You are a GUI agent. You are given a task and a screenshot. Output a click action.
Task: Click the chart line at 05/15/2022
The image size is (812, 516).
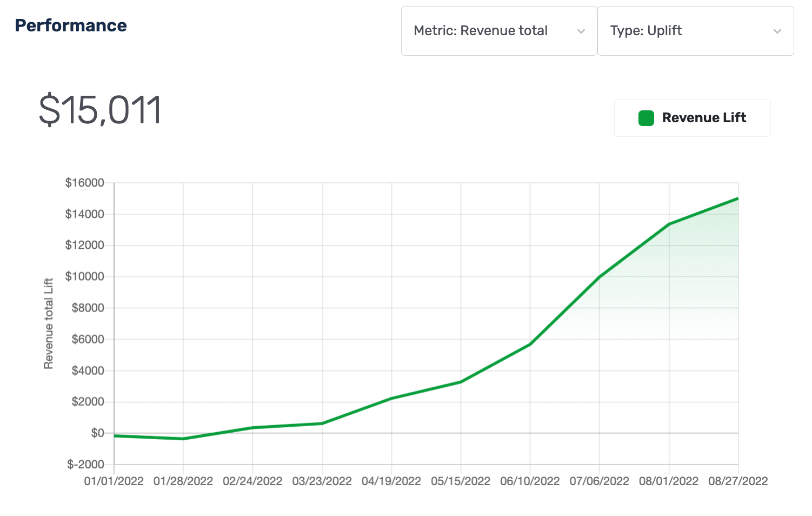point(461,382)
